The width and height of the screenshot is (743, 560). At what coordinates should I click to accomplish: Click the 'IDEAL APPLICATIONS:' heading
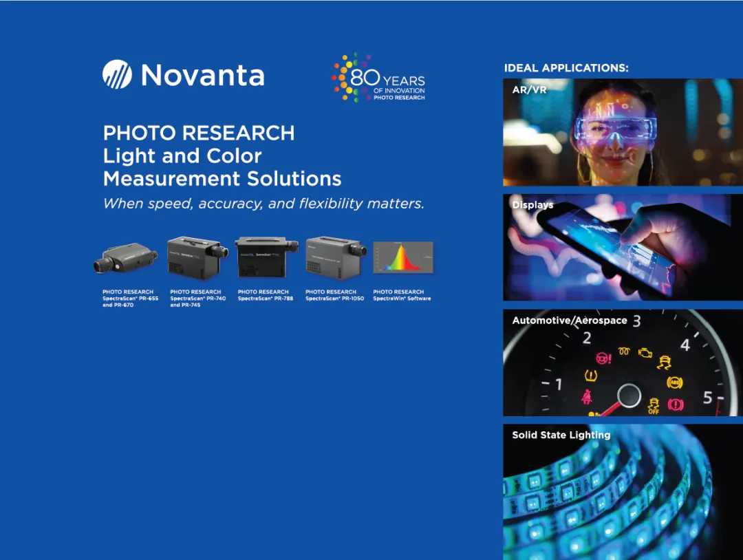coord(566,67)
